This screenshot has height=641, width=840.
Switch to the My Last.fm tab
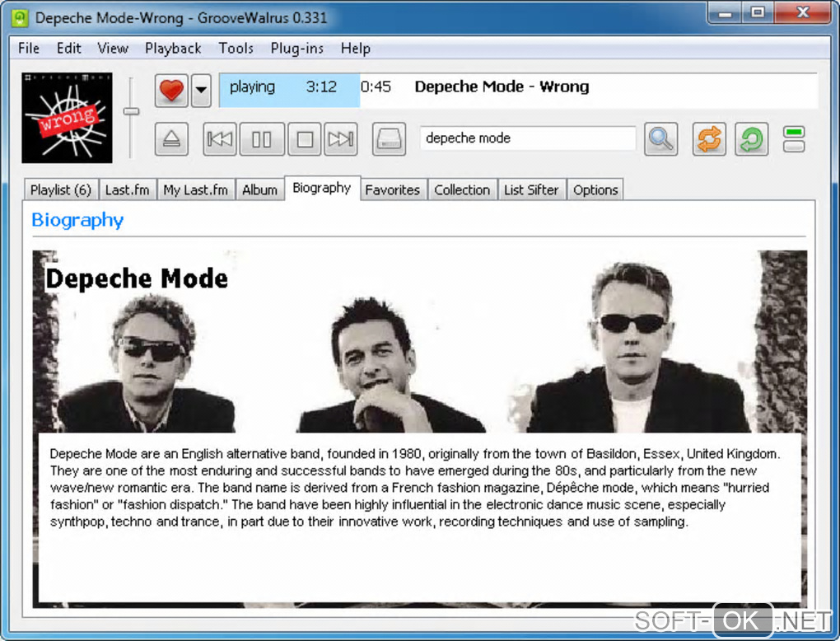(195, 189)
